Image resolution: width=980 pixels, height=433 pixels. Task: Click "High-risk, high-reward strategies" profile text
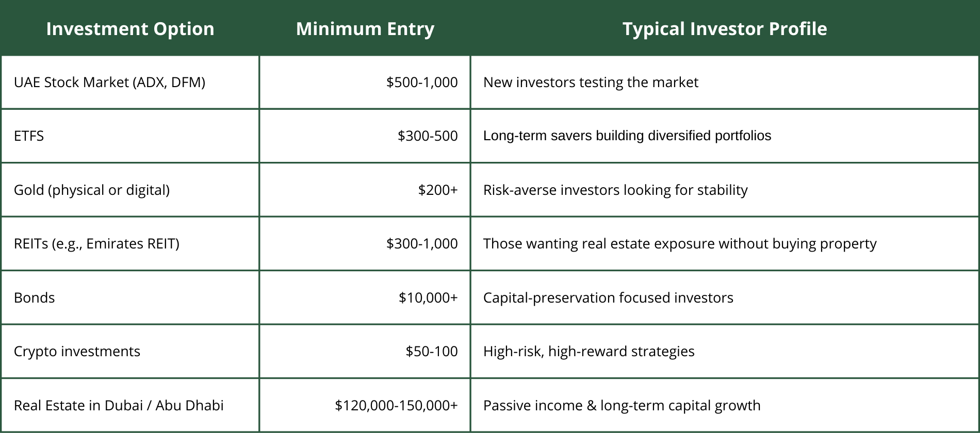[589, 352]
